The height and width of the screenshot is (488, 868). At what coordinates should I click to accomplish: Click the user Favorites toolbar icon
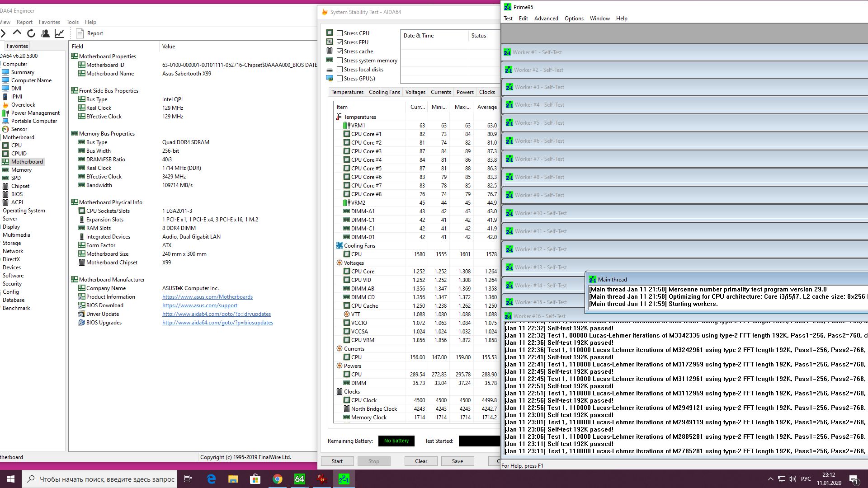coord(45,33)
